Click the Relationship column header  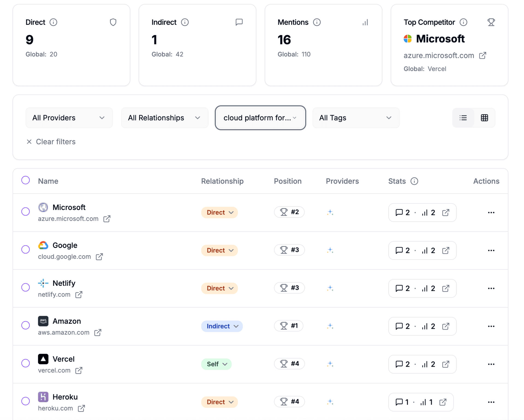[222, 181]
